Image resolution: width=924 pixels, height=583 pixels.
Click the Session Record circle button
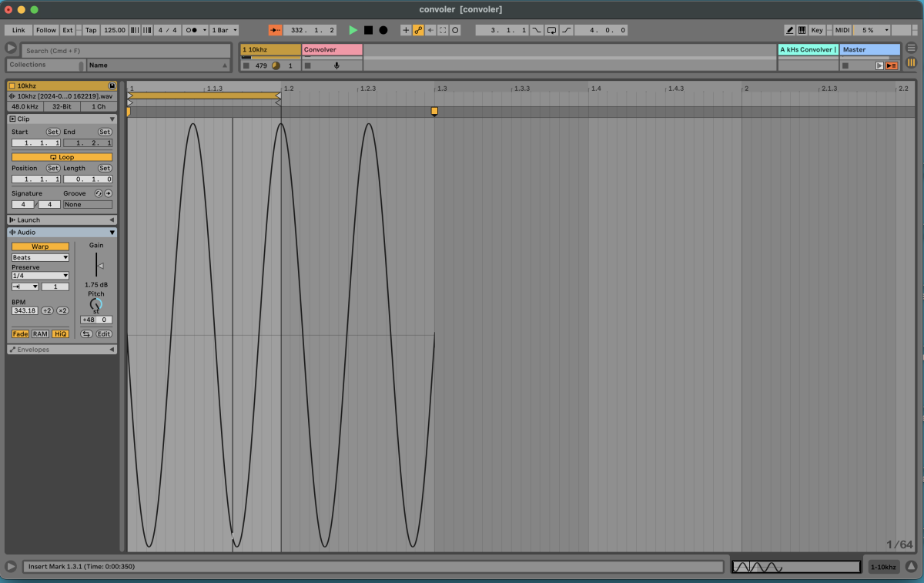point(455,30)
